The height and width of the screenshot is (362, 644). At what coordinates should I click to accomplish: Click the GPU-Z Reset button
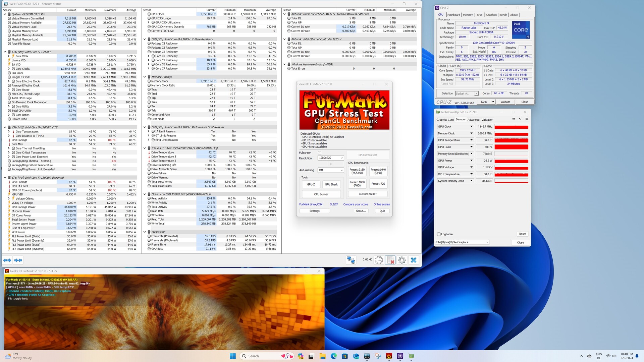(x=522, y=234)
